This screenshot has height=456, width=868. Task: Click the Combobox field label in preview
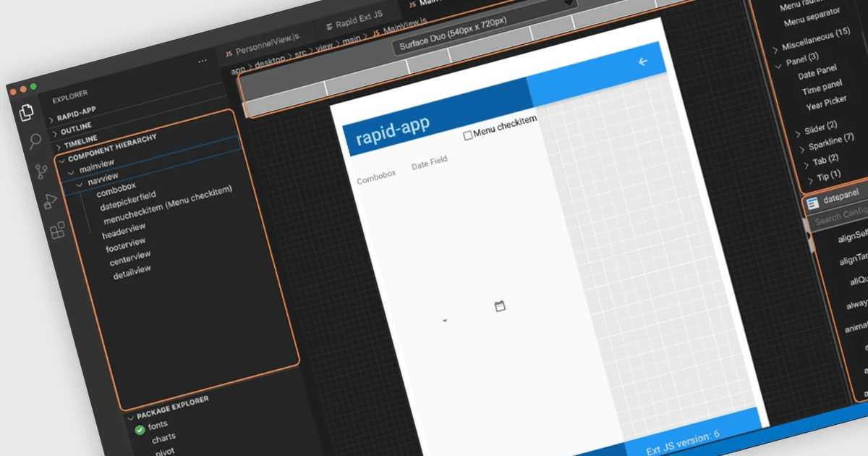pos(376,178)
